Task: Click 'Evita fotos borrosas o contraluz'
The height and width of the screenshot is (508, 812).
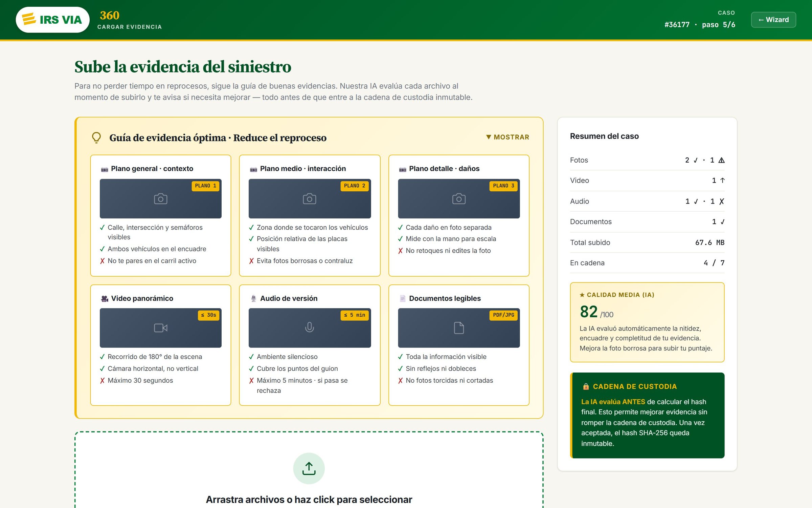Action: [304, 261]
